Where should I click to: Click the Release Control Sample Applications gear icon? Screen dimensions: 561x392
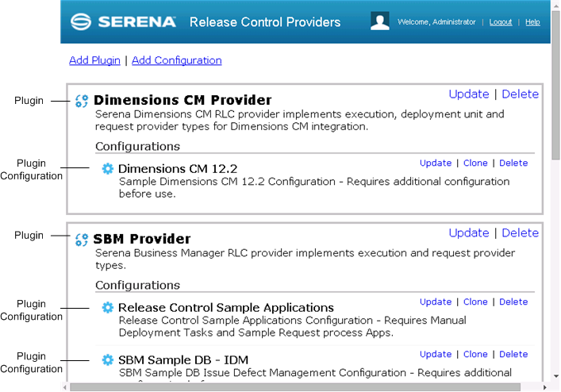click(x=107, y=307)
